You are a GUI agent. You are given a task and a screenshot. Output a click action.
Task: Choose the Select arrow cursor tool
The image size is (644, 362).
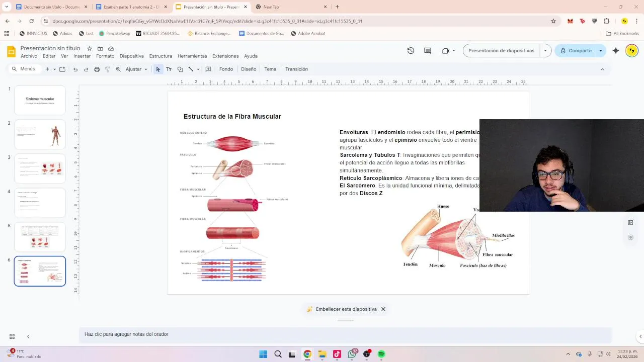pos(158,69)
